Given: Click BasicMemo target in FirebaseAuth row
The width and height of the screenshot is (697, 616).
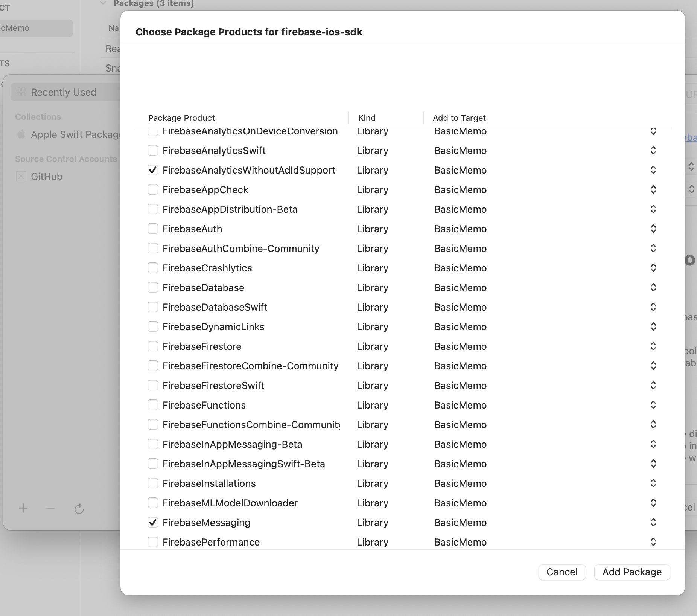Looking at the screenshot, I should 460,229.
